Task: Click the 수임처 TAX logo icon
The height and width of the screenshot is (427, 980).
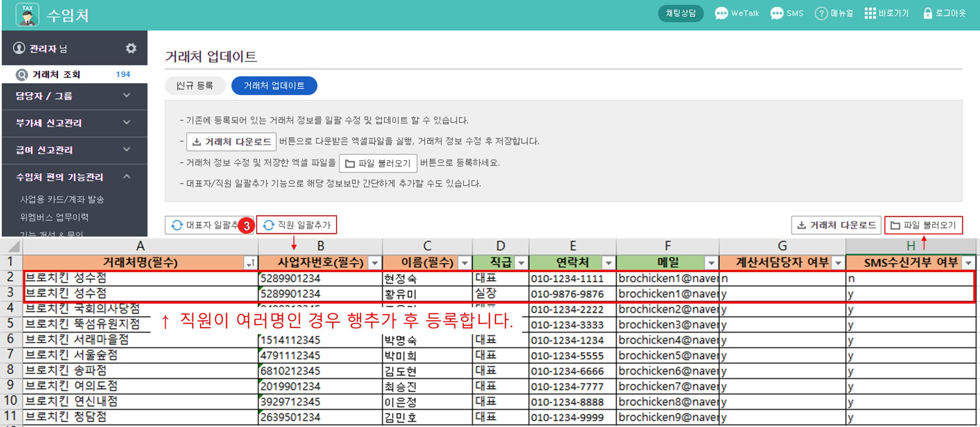Action: coord(27,15)
